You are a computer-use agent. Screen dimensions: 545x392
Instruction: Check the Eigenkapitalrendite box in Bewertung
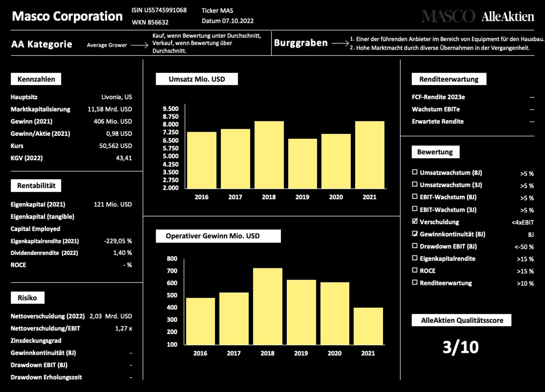click(x=414, y=258)
